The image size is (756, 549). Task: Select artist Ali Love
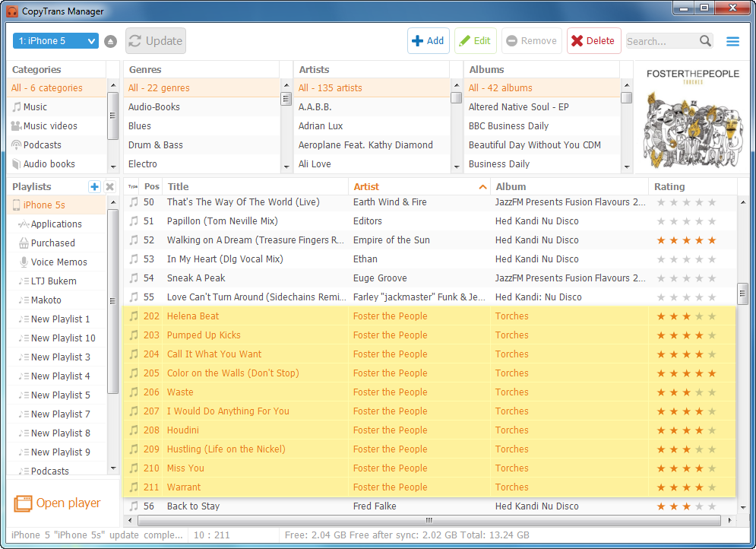(372, 164)
